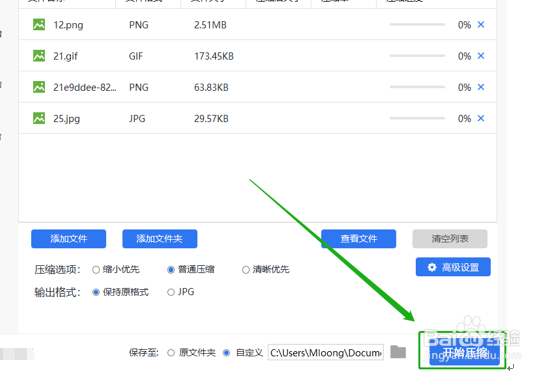552x375 pixels.
Task: Click the 63.83KB size value
Action: (x=211, y=87)
